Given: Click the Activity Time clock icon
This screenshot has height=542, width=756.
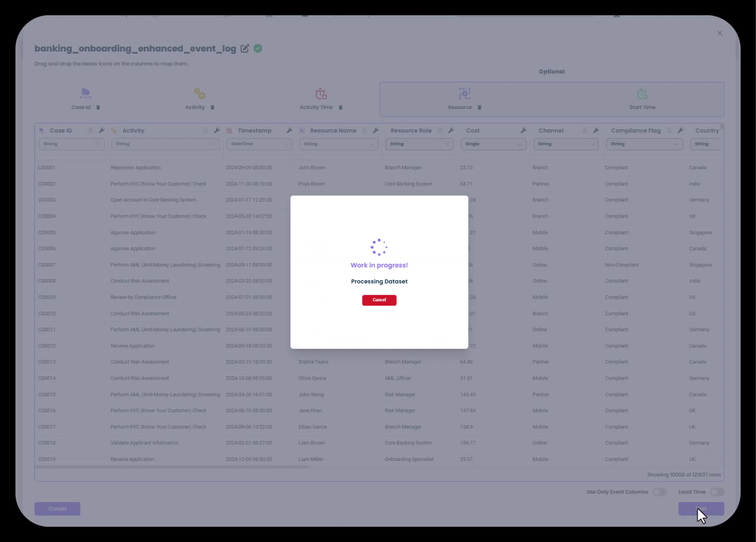Looking at the screenshot, I should point(321,94).
